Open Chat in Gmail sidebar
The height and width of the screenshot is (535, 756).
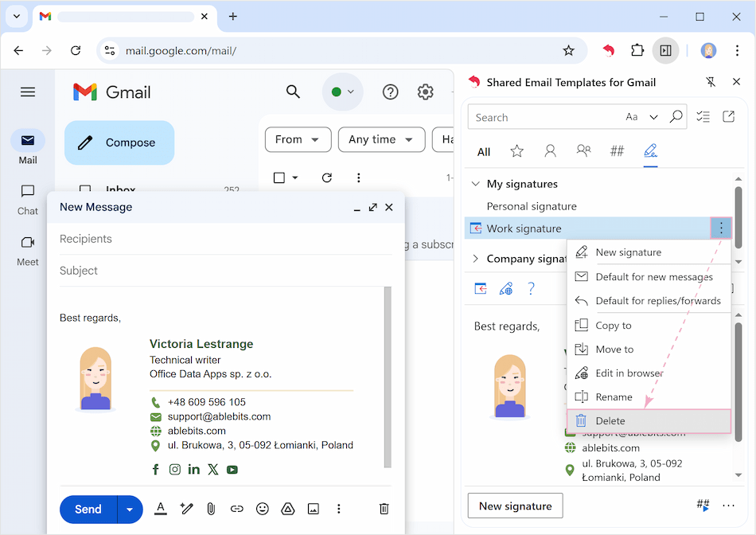(x=28, y=199)
